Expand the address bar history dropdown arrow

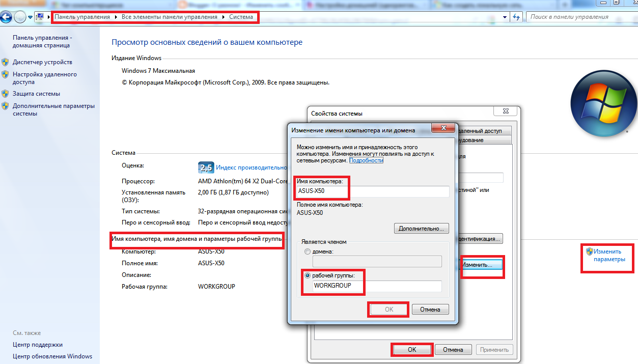point(505,17)
